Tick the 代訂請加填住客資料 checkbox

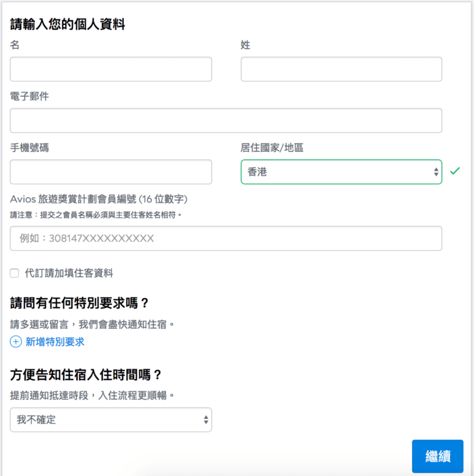pos(15,273)
